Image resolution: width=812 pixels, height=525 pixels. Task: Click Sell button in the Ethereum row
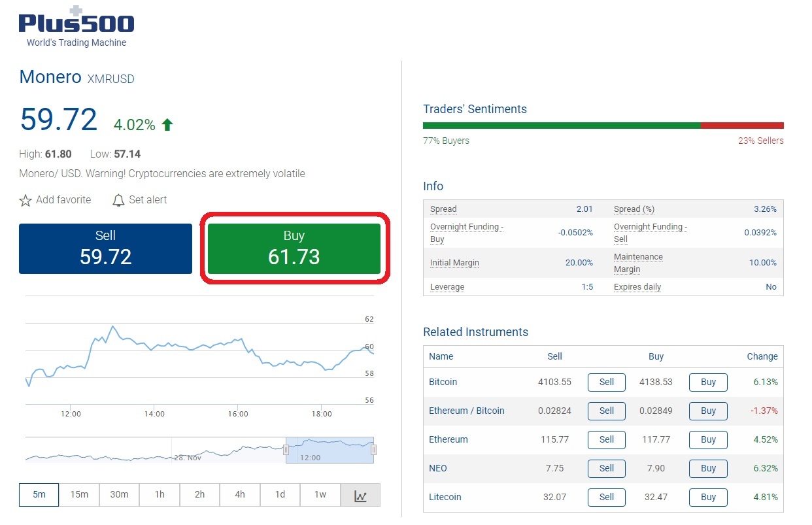pos(606,439)
